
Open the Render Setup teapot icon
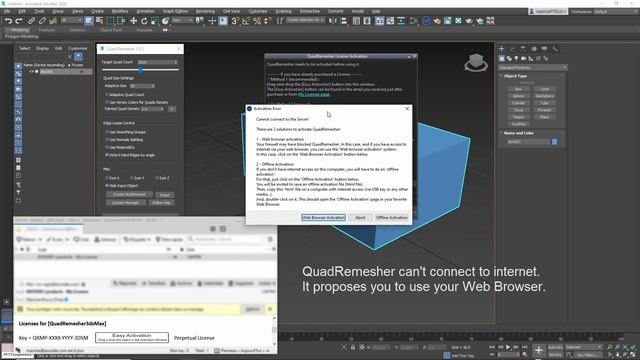click(437, 21)
